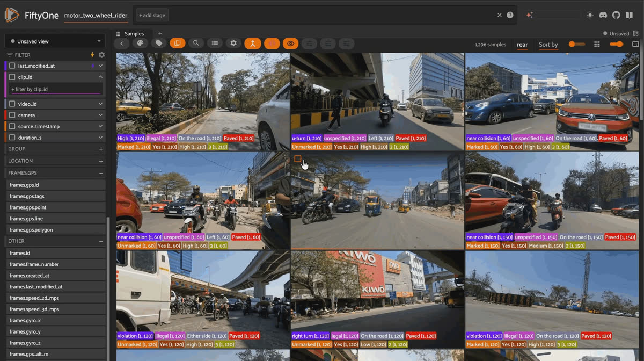The image size is (644, 361).
Task: Click the frames.frame_number field
Action: click(x=56, y=264)
